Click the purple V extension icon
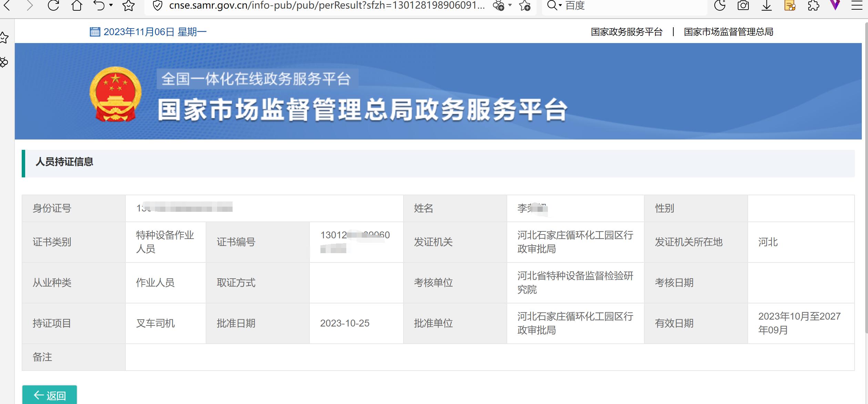 click(835, 6)
